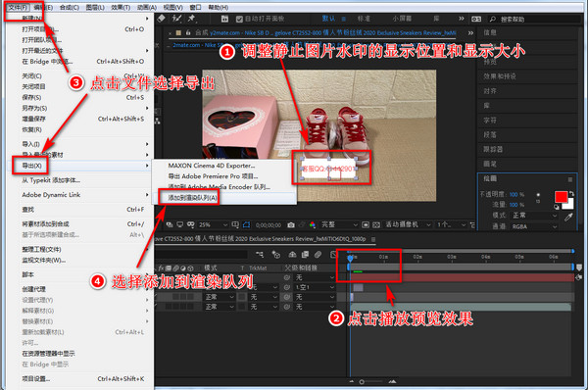Select the Eraser tool in toolbar
This screenshot has height=390, width=588.
(162, 19)
